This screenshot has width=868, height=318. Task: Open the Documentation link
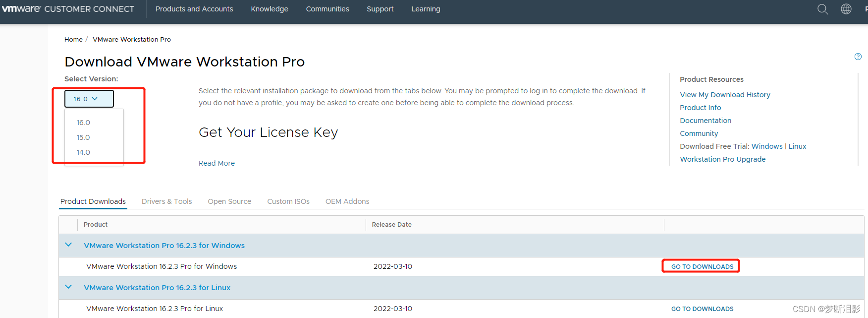point(705,121)
